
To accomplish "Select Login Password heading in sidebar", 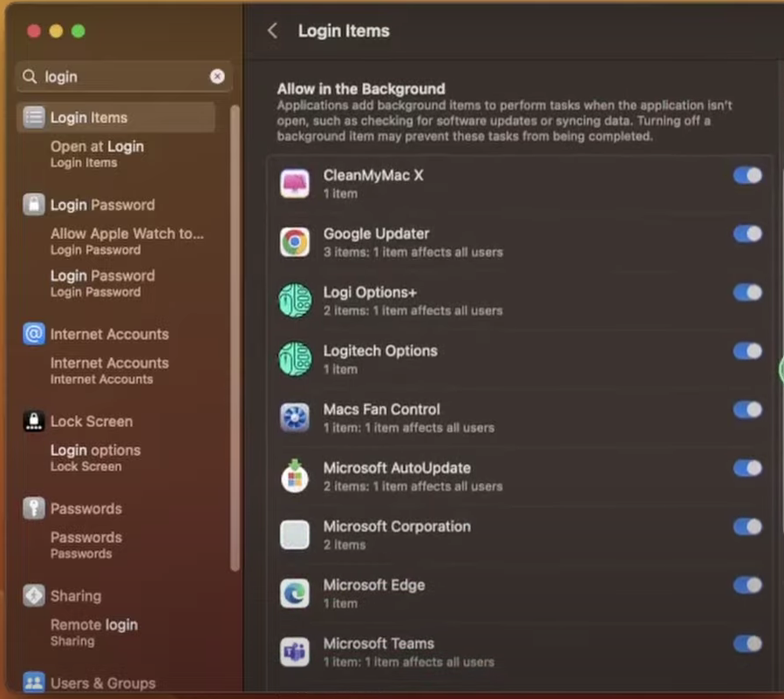I will pyautogui.click(x=103, y=205).
